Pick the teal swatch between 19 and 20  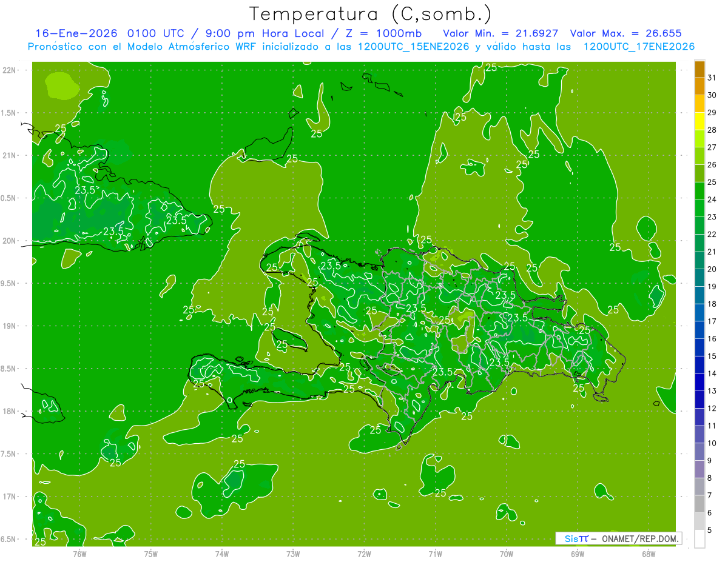[699, 278]
